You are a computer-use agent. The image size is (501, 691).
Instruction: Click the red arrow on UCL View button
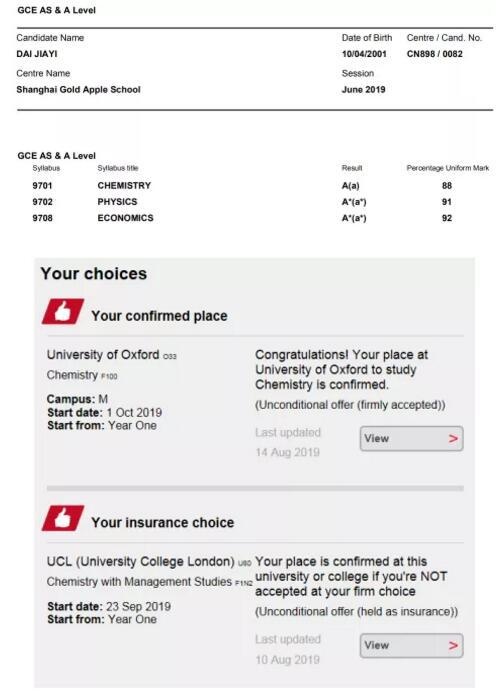click(453, 646)
